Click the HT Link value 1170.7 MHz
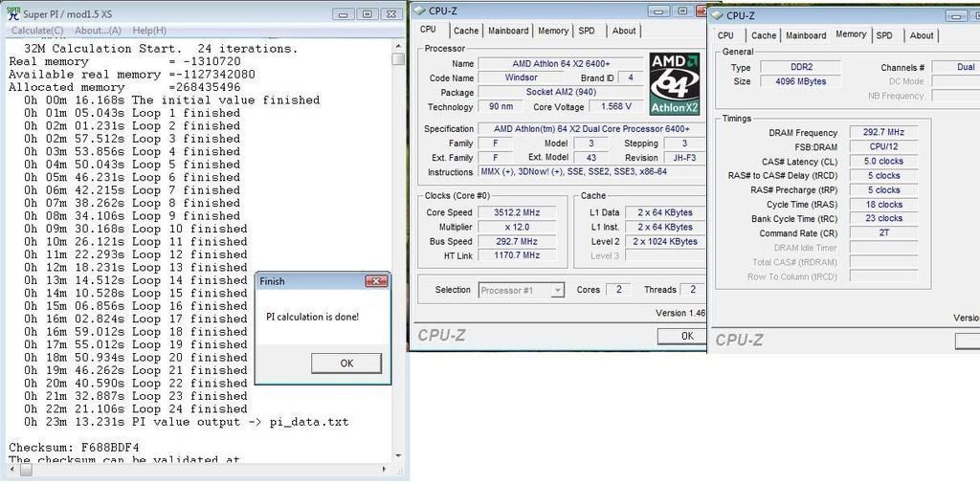Viewport: 980px width, 485px height. click(x=516, y=255)
